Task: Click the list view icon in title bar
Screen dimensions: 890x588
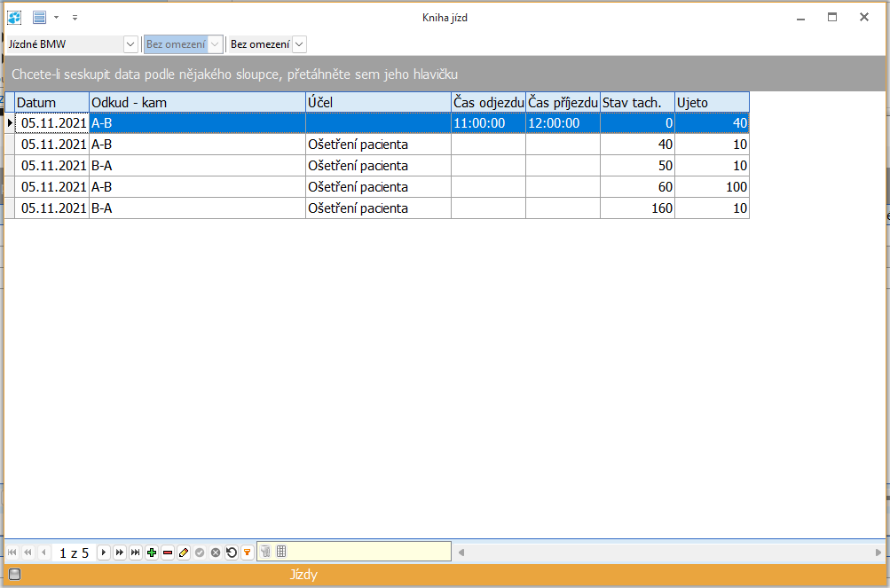Action: point(39,18)
